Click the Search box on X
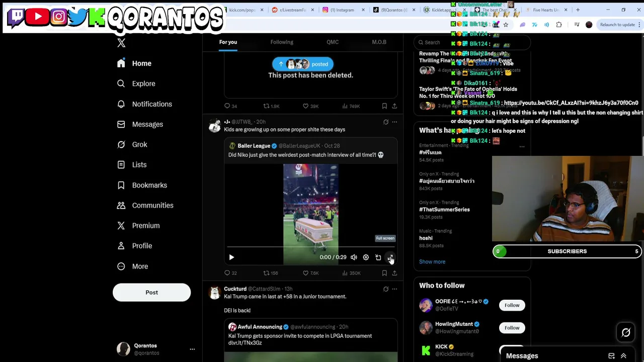 (x=472, y=42)
